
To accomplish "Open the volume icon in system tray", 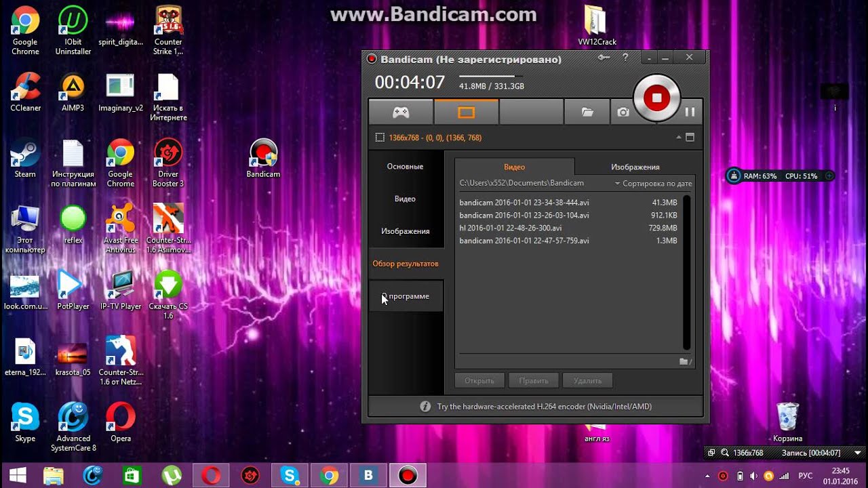I will [754, 476].
